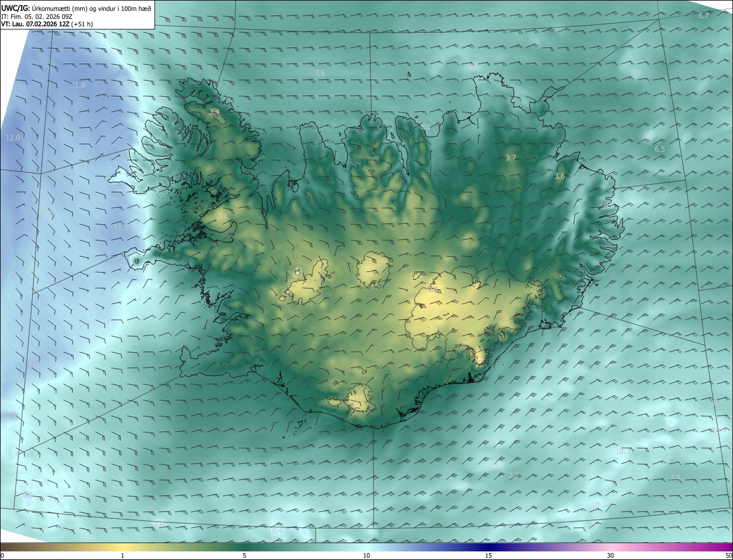Click the 1 tick on the color scale
The image size is (733, 560).
123,555
